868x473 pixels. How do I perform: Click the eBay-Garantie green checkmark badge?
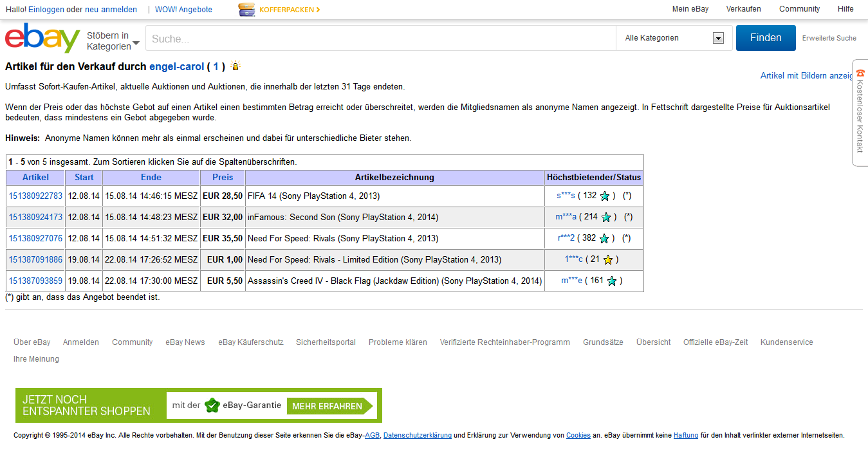(212, 405)
